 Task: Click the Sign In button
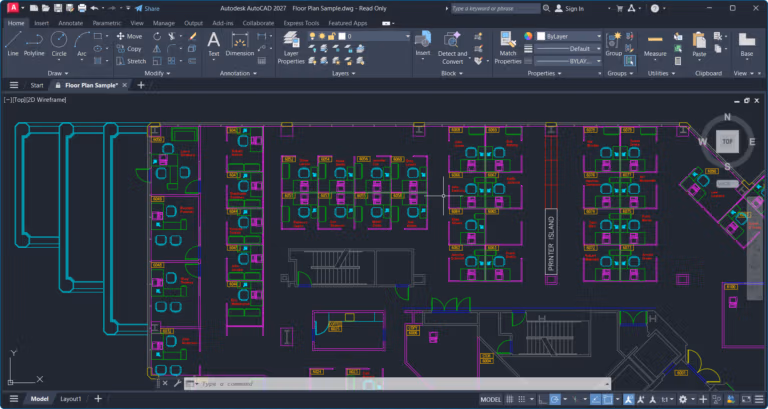coord(569,8)
